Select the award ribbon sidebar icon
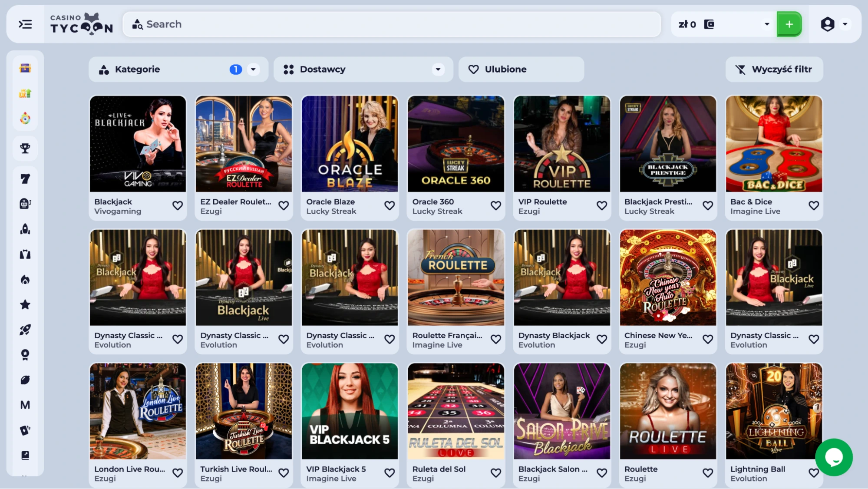This screenshot has height=489, width=868. click(x=25, y=355)
